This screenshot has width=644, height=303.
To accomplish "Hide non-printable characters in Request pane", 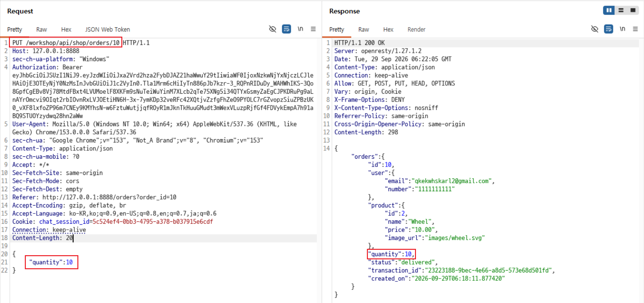I will [x=272, y=29].
